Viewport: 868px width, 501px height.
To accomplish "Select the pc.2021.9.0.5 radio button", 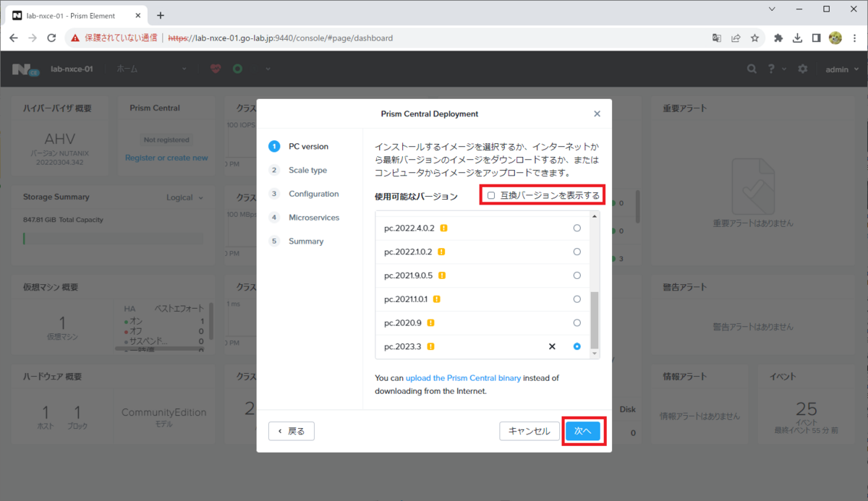I will [x=576, y=275].
